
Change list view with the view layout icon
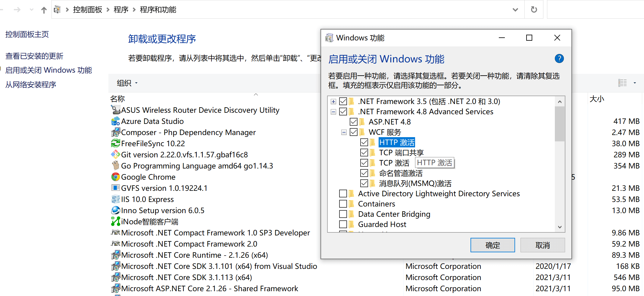click(x=622, y=83)
